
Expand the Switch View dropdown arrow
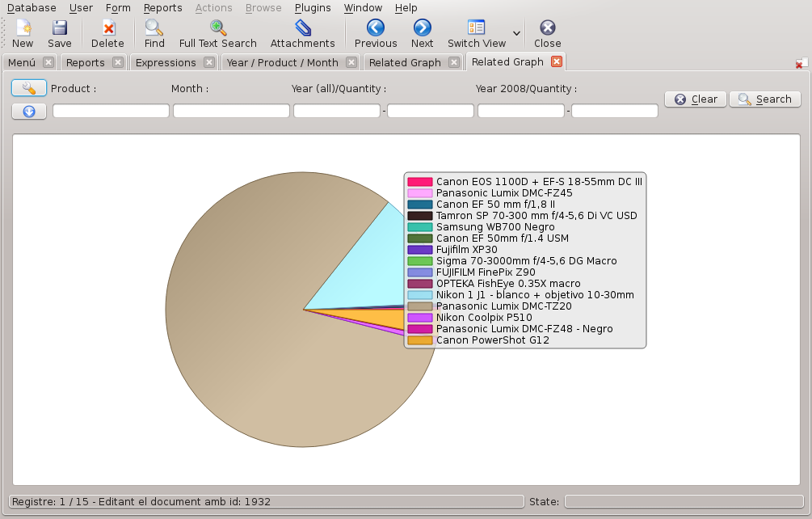pos(516,34)
